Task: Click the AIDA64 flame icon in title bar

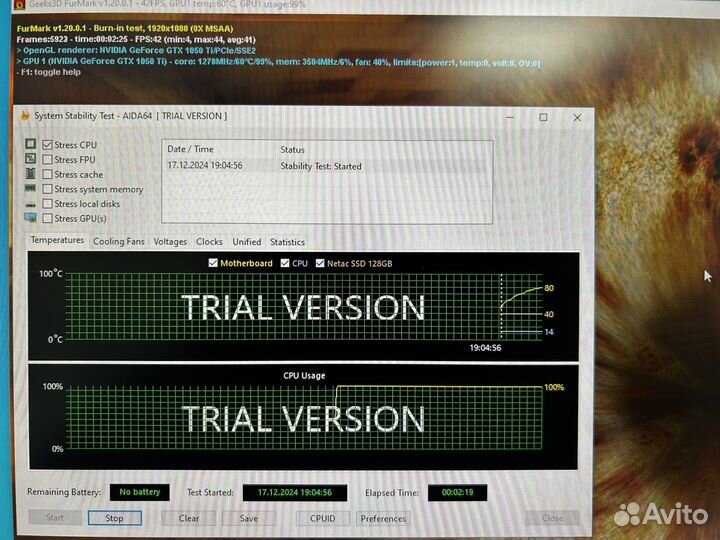Action: [24, 116]
